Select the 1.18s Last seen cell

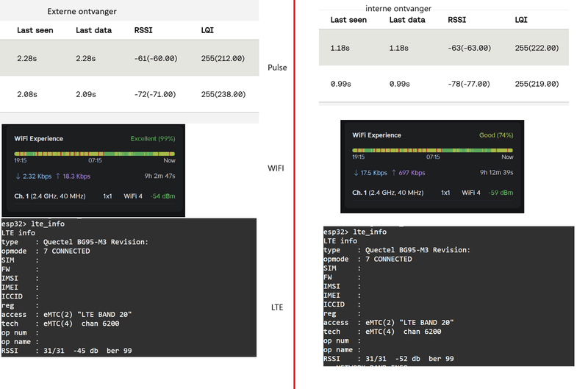(x=340, y=48)
